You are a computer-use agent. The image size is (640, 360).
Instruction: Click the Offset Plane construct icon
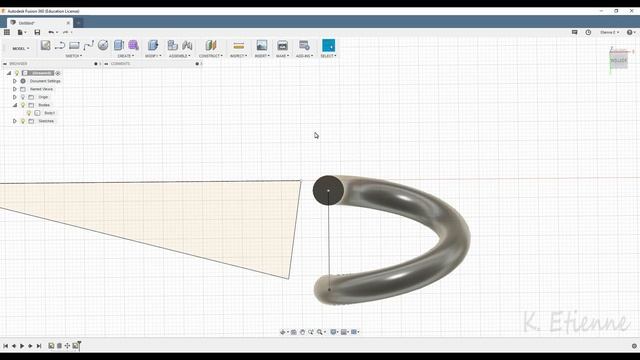(x=211, y=45)
